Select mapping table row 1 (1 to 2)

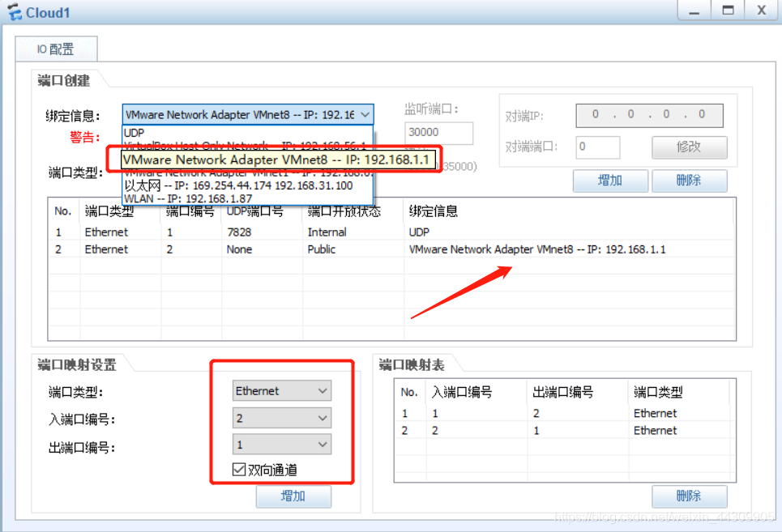coord(565,413)
